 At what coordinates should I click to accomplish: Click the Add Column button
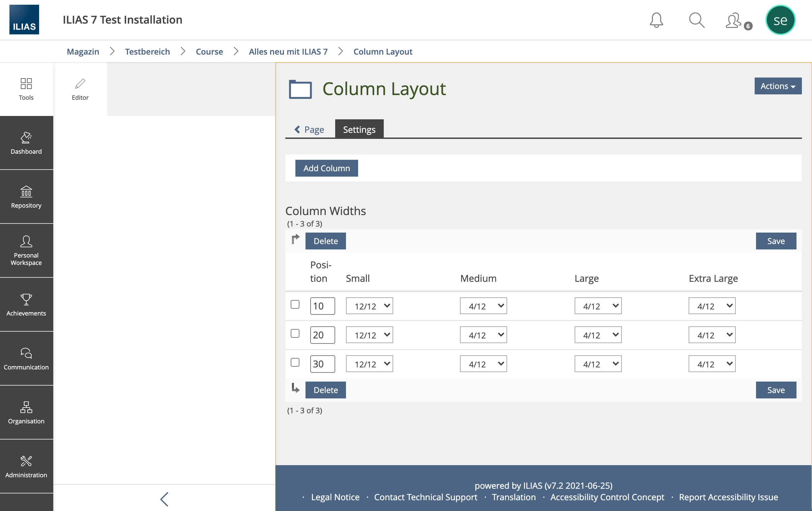pos(326,168)
